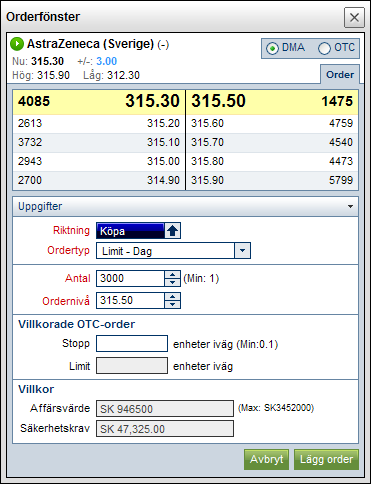This screenshot has width=371, height=484.
Task: Increase Ordernivå with the up arrow
Action: (x=172, y=297)
